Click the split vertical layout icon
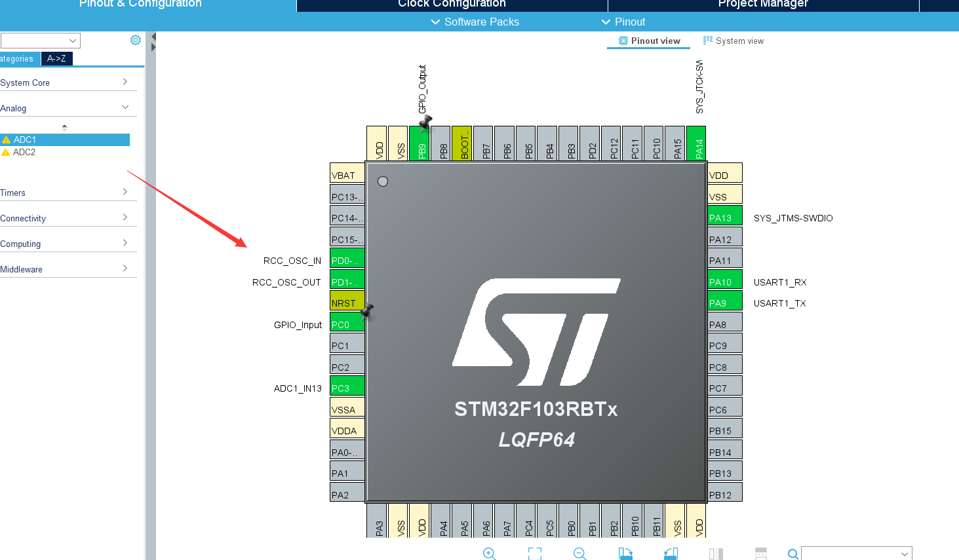 [x=716, y=554]
